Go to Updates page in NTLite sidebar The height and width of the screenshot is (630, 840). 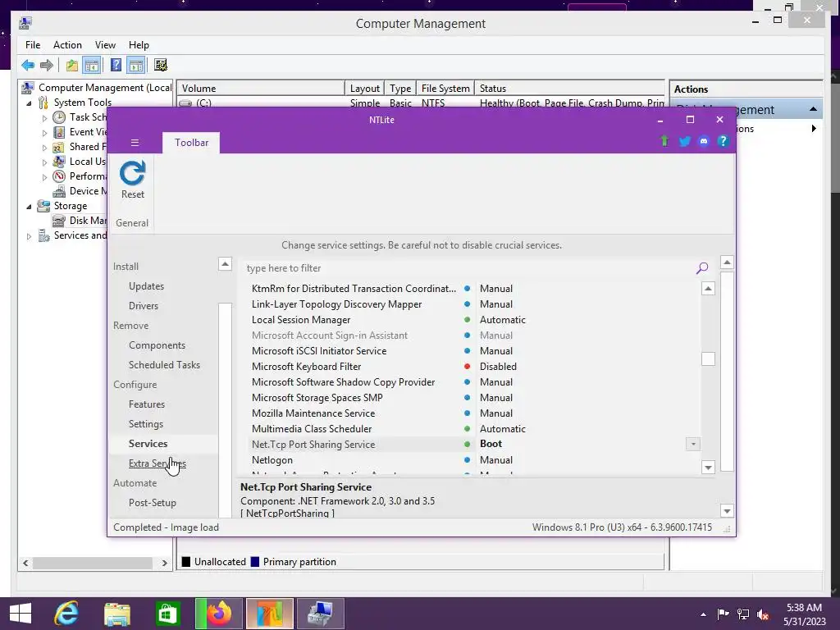pos(146,286)
